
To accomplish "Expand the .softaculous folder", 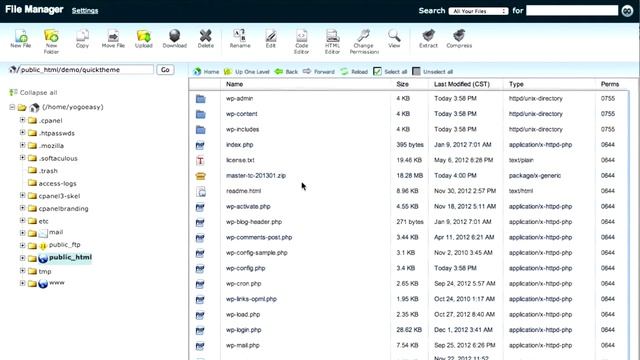I will 22,158.
